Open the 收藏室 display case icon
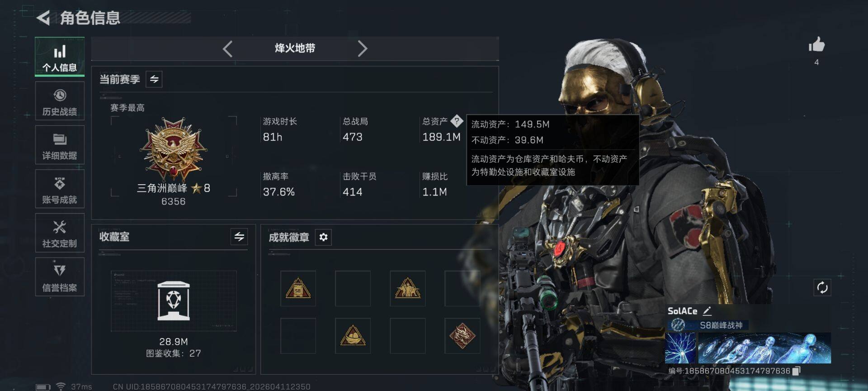Viewport: 868px width, 391px height. point(174,300)
